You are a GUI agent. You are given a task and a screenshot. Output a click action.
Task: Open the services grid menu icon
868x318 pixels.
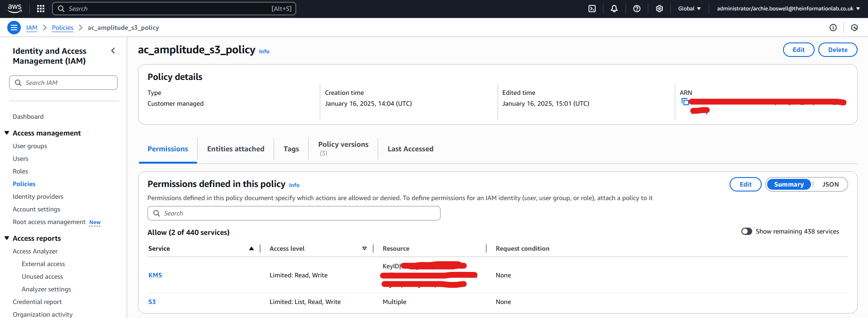tap(41, 9)
